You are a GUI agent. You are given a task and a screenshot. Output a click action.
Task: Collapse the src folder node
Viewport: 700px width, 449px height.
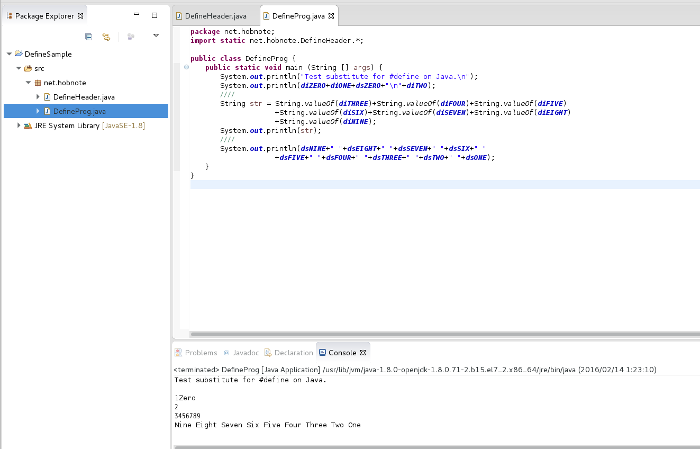(19, 68)
